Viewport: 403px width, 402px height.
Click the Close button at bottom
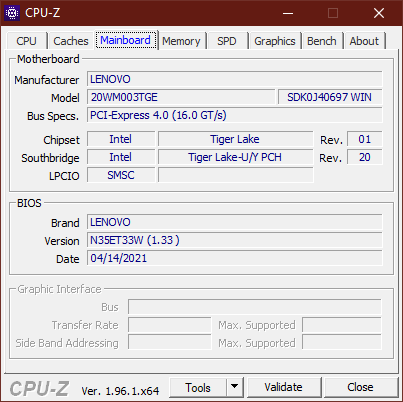point(360,387)
